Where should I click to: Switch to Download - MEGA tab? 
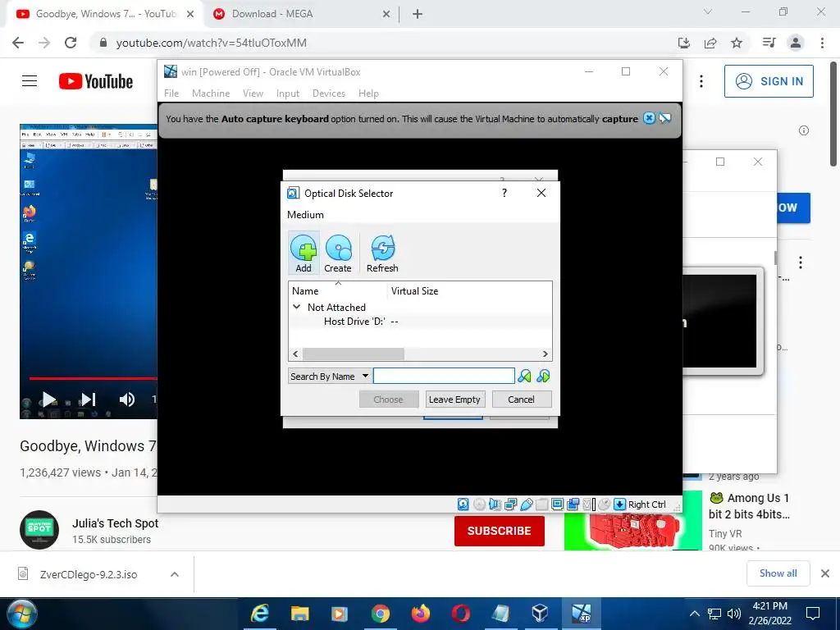coord(302,14)
